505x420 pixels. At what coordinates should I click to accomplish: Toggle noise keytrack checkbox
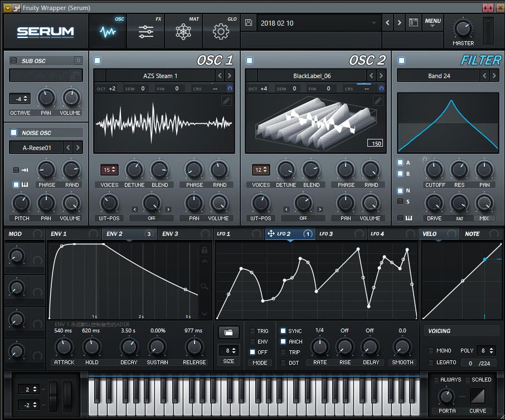pyautogui.click(x=16, y=185)
